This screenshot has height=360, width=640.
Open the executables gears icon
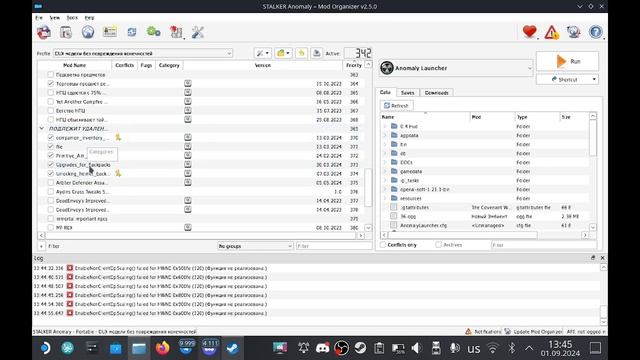tap(153, 32)
